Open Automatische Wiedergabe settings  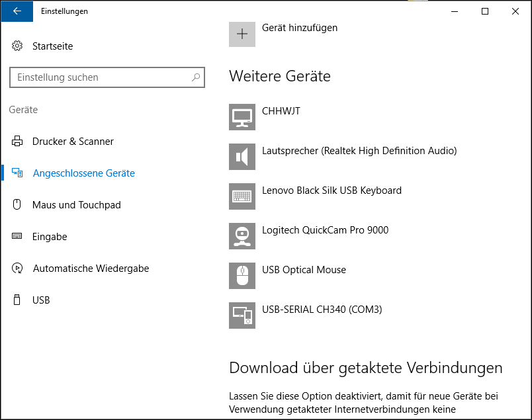pos(91,269)
